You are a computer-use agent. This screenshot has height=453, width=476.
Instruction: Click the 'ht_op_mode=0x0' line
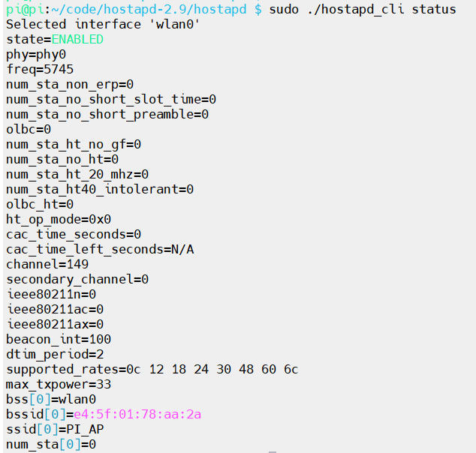[x=59, y=219]
